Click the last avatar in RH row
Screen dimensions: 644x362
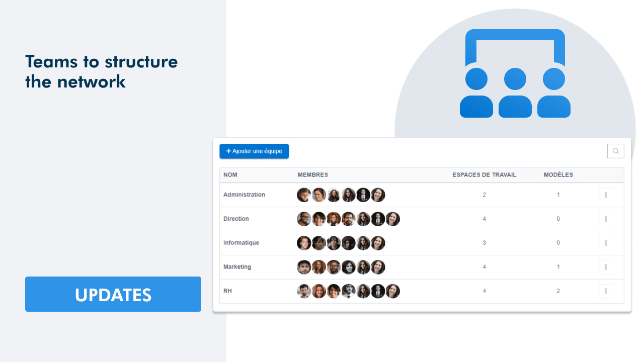(392, 291)
